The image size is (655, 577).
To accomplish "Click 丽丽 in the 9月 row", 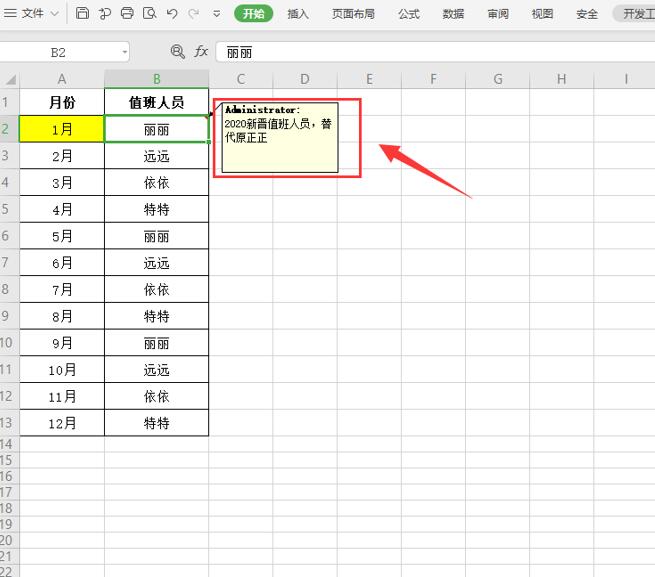I will (x=157, y=343).
